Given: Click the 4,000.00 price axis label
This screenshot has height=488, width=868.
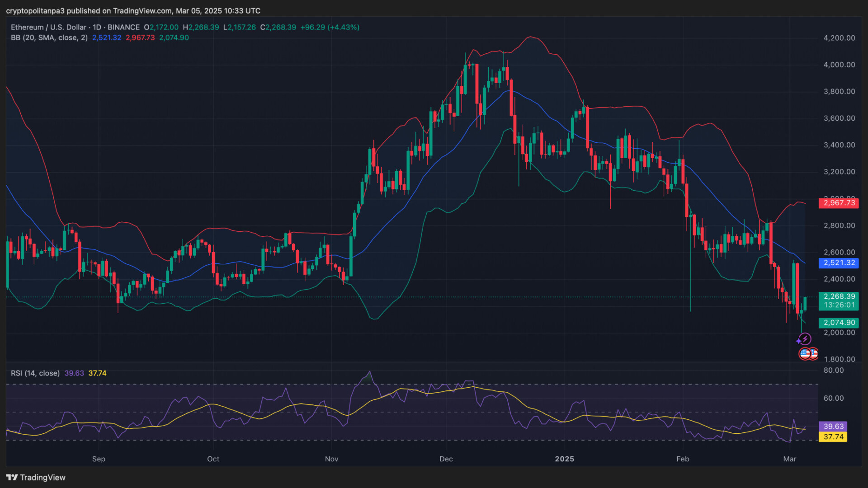Looking at the screenshot, I should pyautogui.click(x=839, y=65).
